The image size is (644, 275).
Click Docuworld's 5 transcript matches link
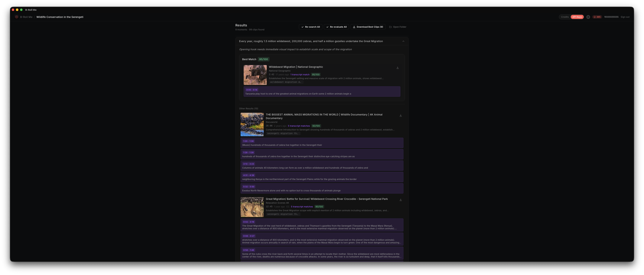coord(299,126)
